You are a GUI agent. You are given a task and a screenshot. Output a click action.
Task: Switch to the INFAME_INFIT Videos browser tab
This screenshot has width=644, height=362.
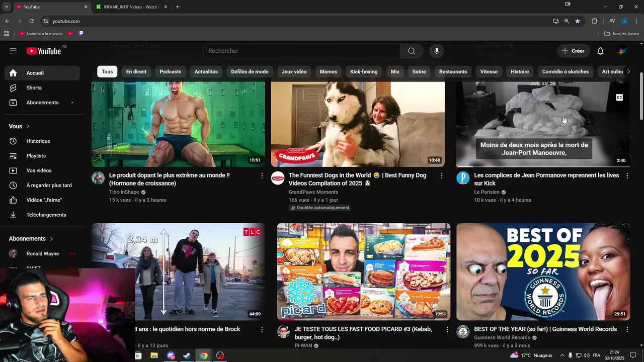[x=130, y=7]
